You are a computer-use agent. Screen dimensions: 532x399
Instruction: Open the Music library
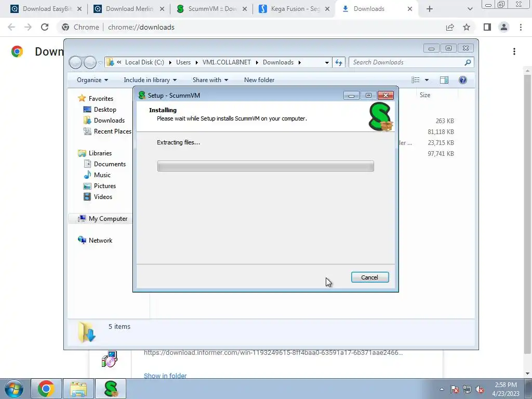[x=102, y=175]
